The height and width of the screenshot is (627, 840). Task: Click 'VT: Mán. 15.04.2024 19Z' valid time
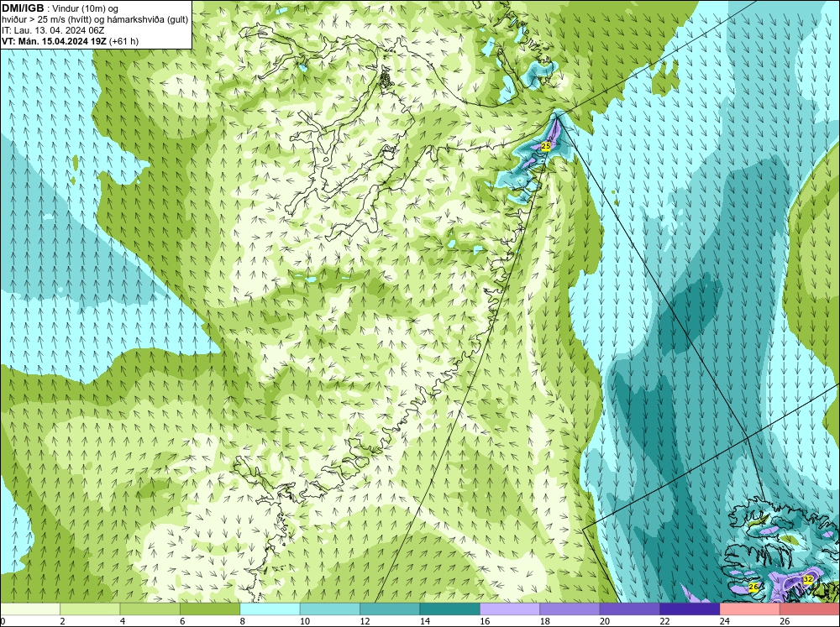pyautogui.click(x=54, y=40)
